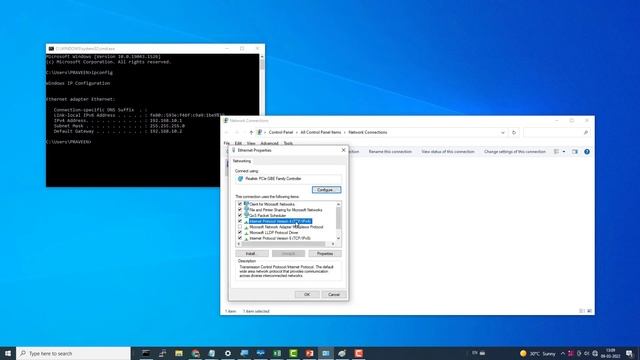
Task: Toggle QoS Packet Scheduler checkbox
Action: tap(240, 216)
